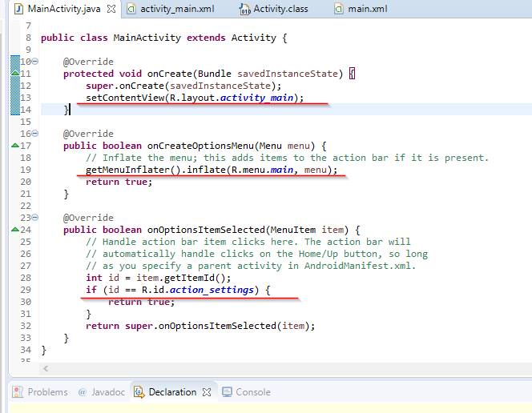Open the activity_main.xml editor tab

click(177, 9)
